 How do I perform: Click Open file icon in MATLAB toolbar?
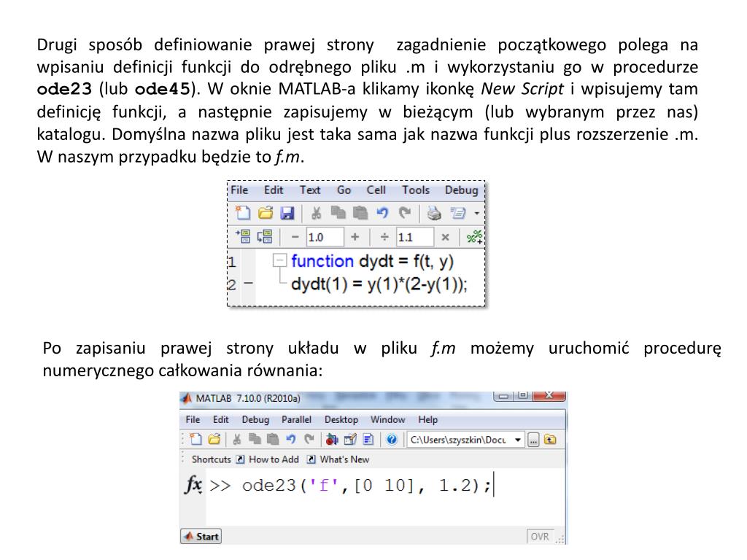(214, 439)
